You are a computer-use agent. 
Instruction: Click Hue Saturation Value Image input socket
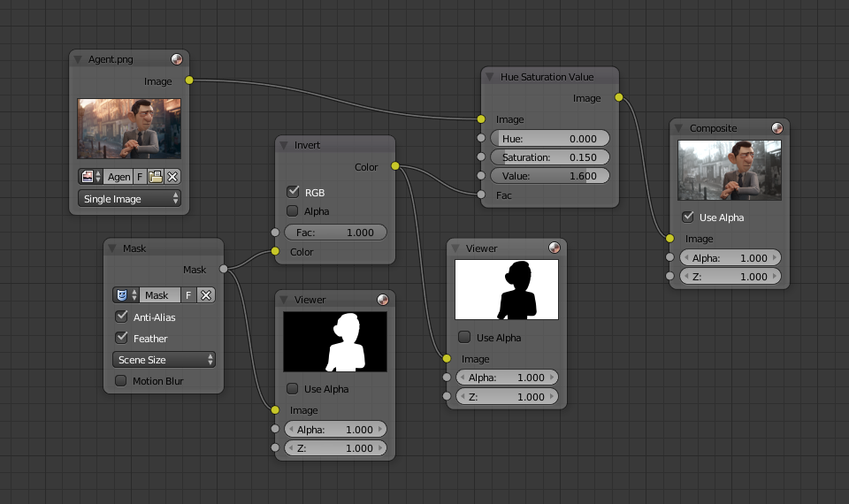pyautogui.click(x=481, y=119)
